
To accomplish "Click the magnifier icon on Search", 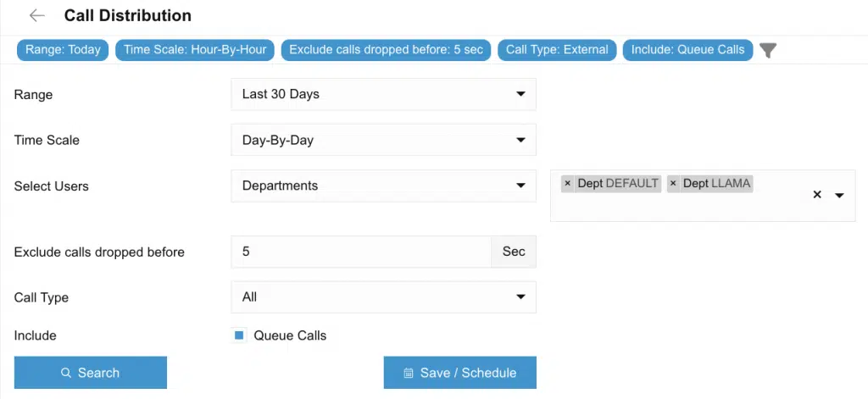I will tap(66, 373).
